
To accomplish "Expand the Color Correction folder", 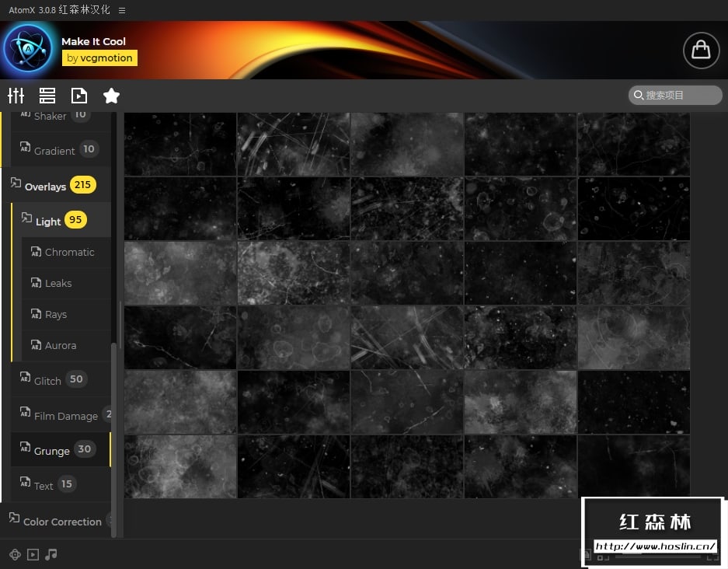I will point(56,521).
